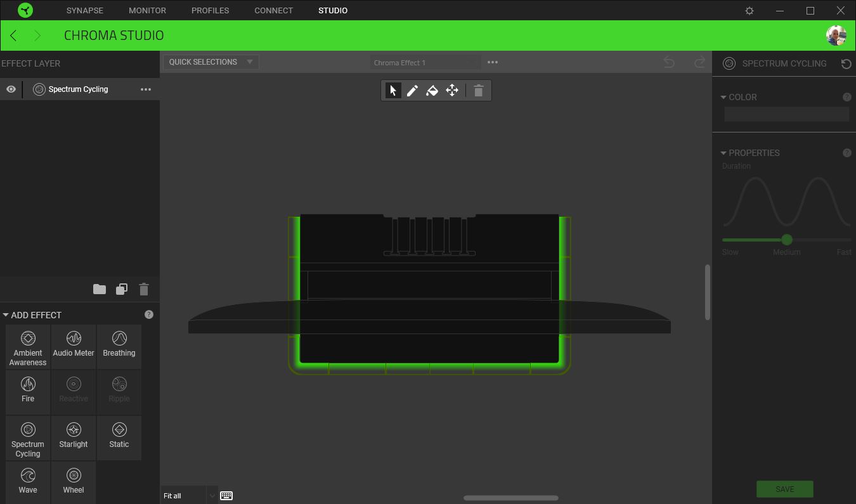This screenshot has width=856, height=504.
Task: Collapse the Properties section
Action: tap(723, 153)
